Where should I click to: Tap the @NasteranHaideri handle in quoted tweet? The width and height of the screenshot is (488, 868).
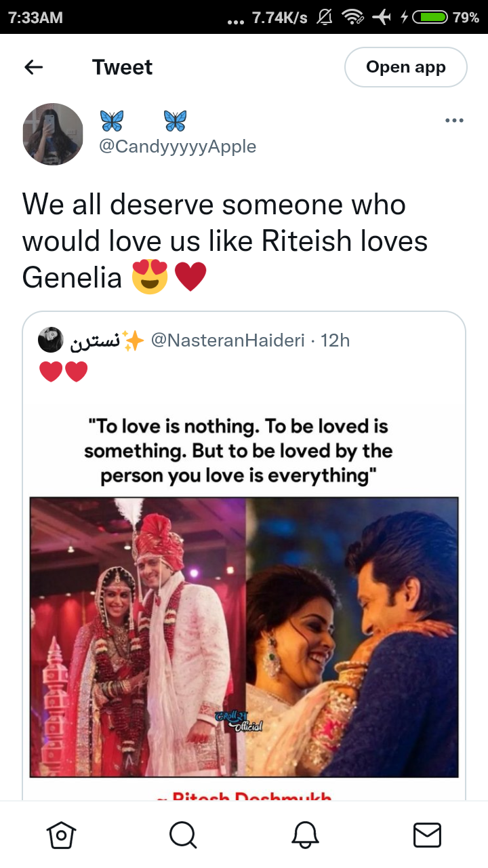point(228,340)
